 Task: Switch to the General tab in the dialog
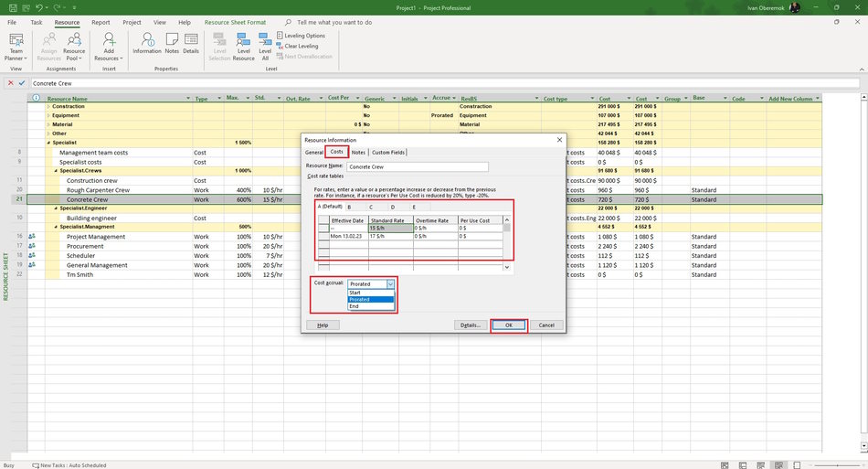pos(314,153)
